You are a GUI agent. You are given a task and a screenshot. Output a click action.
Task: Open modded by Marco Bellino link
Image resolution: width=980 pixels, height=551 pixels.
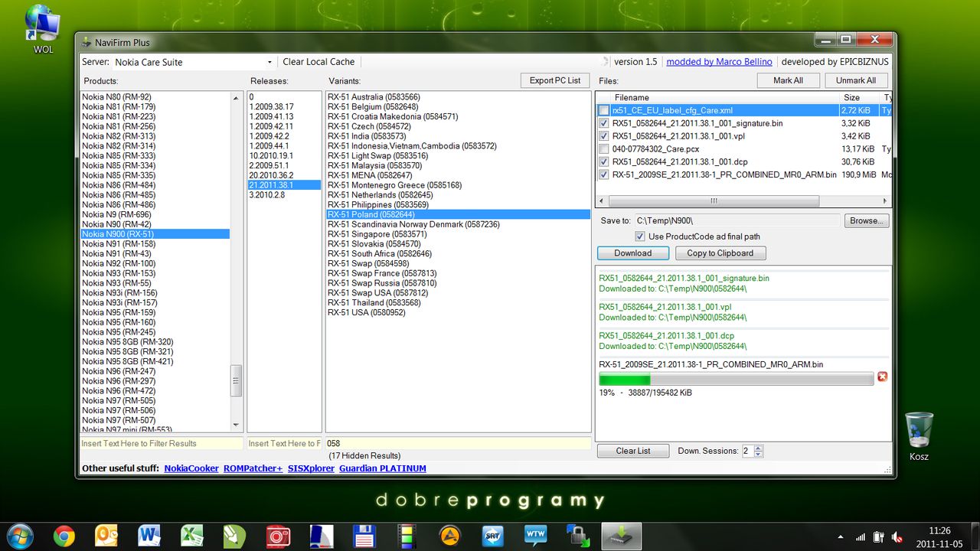(x=720, y=62)
